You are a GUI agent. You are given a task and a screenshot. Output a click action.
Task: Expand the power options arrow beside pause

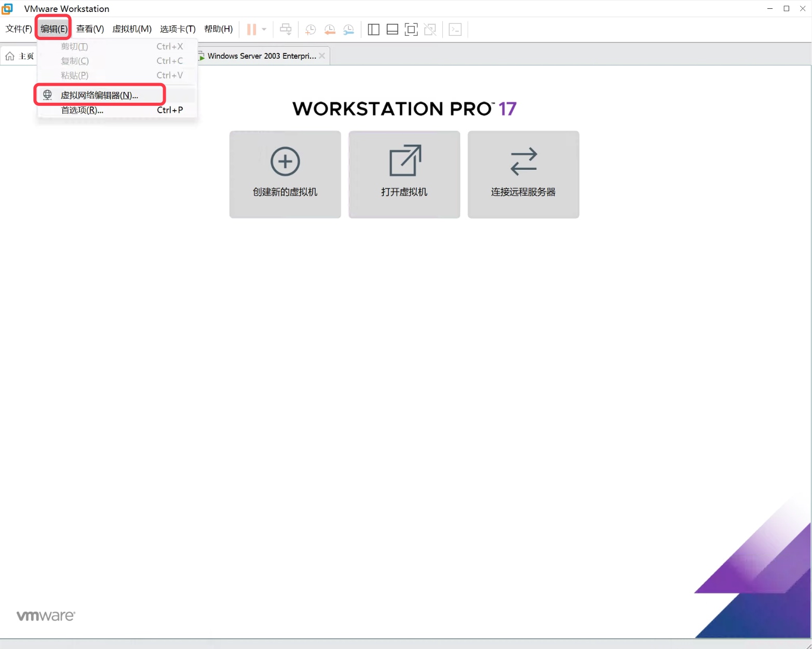coord(264,30)
